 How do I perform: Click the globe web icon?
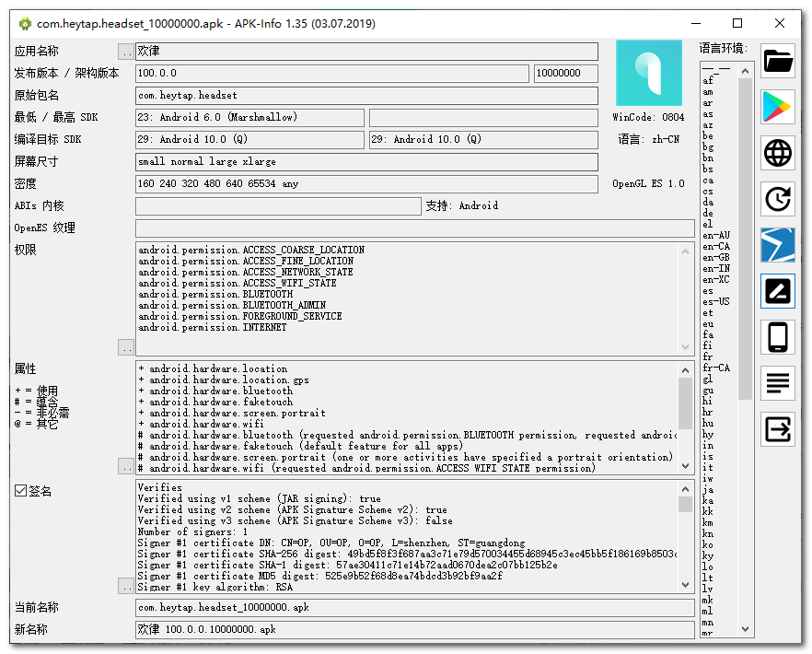[x=778, y=153]
